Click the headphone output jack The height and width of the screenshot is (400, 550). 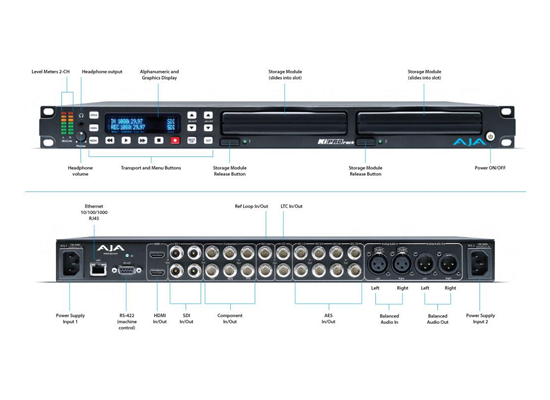(81, 124)
